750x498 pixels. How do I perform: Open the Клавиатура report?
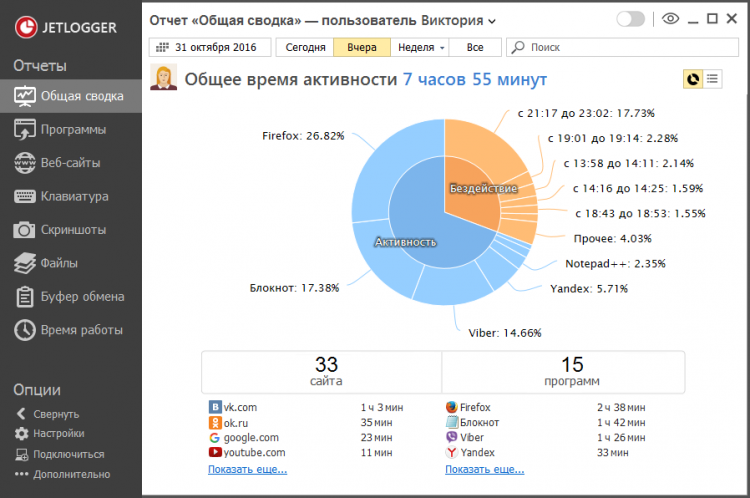[71, 196]
